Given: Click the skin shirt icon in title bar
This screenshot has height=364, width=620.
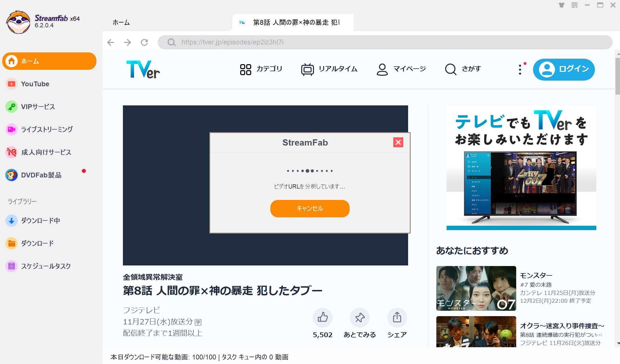Looking at the screenshot, I should click(x=562, y=5).
